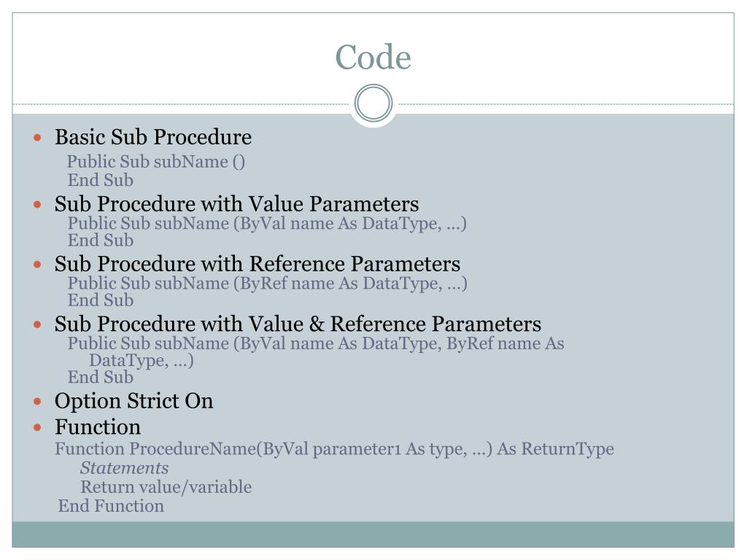Click the bullet before the Function heading
747x560 pixels.
pos(38,427)
